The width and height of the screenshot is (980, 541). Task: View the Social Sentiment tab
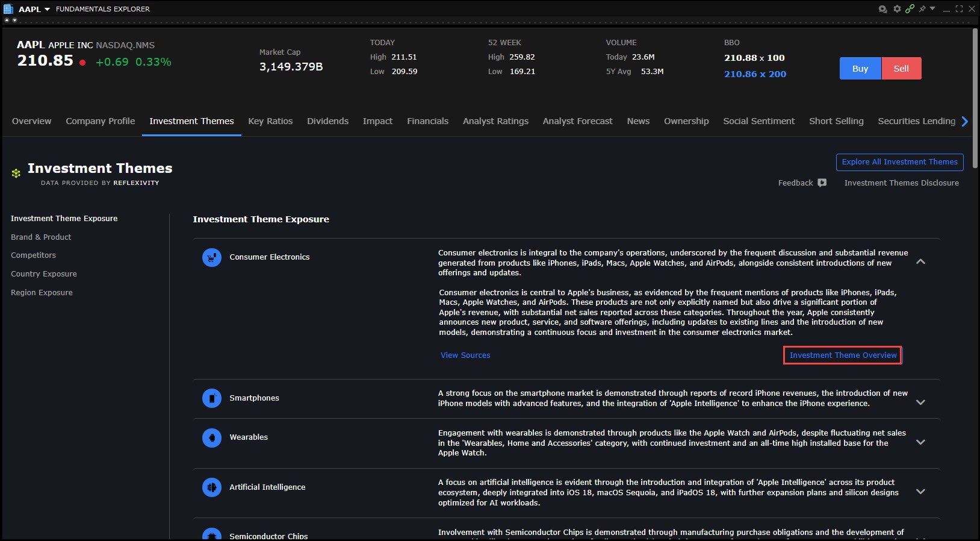(759, 121)
